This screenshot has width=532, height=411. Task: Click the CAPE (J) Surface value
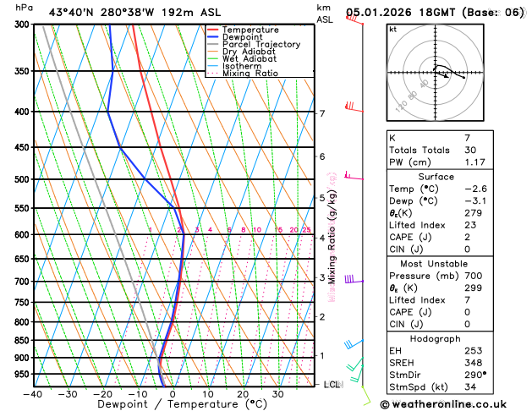(x=467, y=237)
